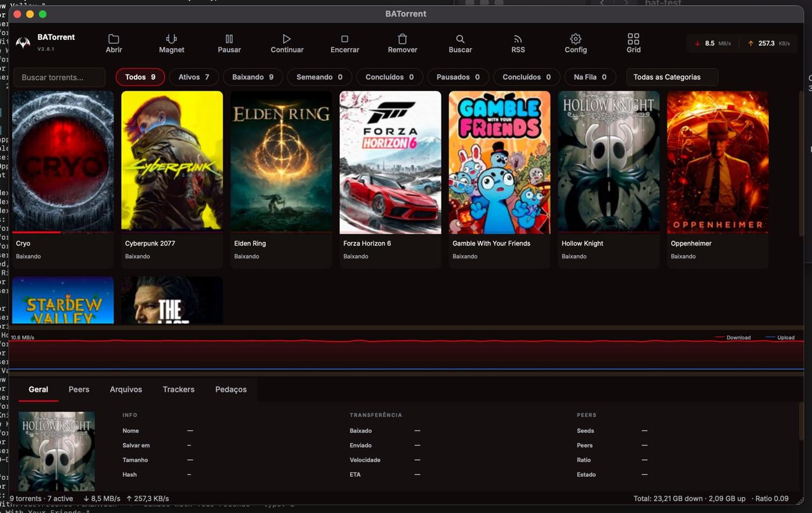The height and width of the screenshot is (513, 812).
Task: Select the Cryo torrent cover
Action: [63, 162]
